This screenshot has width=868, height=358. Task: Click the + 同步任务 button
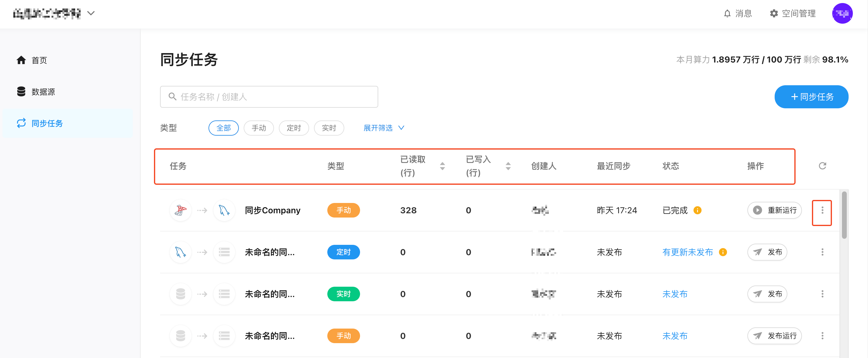[811, 97]
